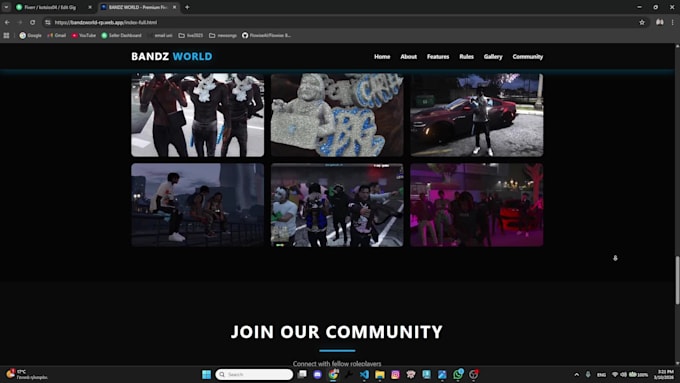Open the apps grid in bookmarks bar
This screenshot has width=680, height=383.
pos(7,36)
